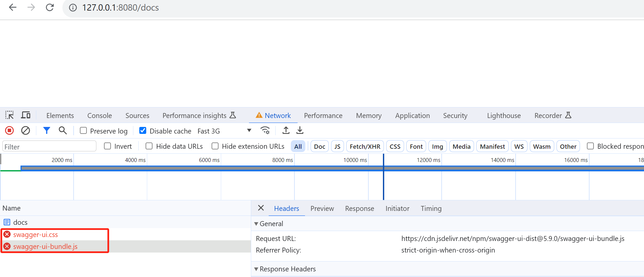Toggle the Invert filter checkbox
This screenshot has height=277, width=644.
(107, 146)
